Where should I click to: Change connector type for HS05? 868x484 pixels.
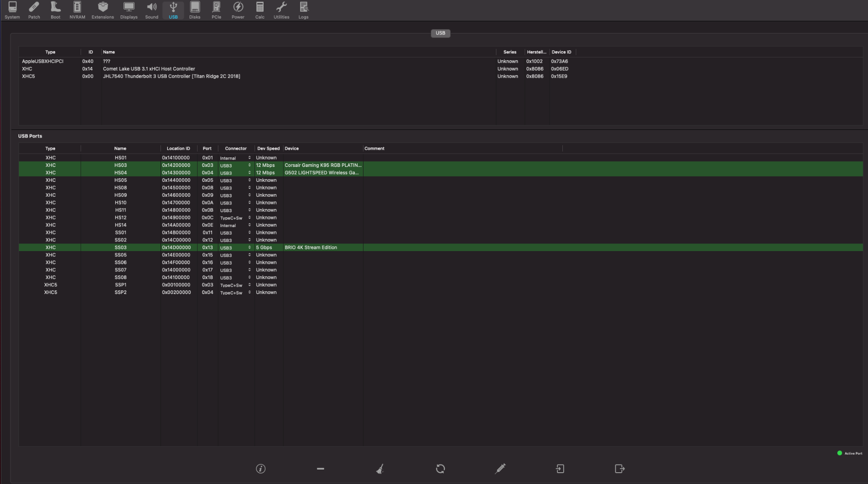click(x=235, y=180)
